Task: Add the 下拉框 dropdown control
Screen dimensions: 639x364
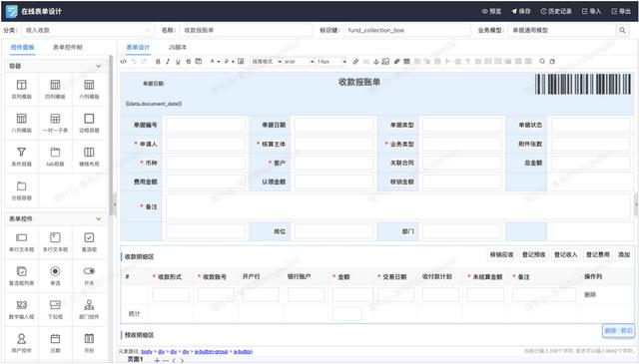Action: [x=55, y=309]
